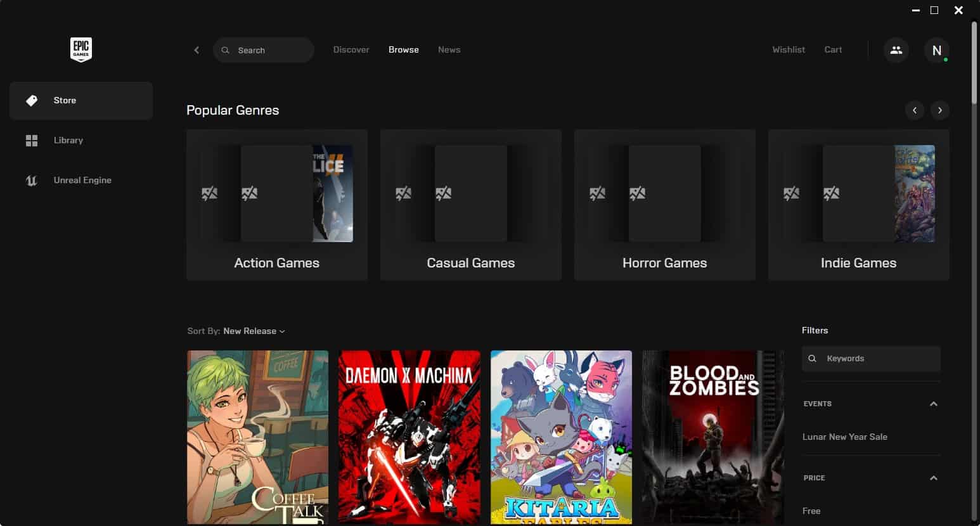The image size is (980, 526).
Task: Click the Unreal Engine logo icon
Action: [x=32, y=180]
